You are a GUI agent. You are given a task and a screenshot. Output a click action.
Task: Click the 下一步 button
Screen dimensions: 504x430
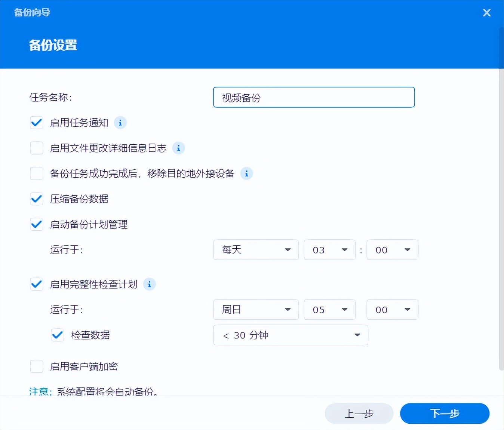point(445,414)
